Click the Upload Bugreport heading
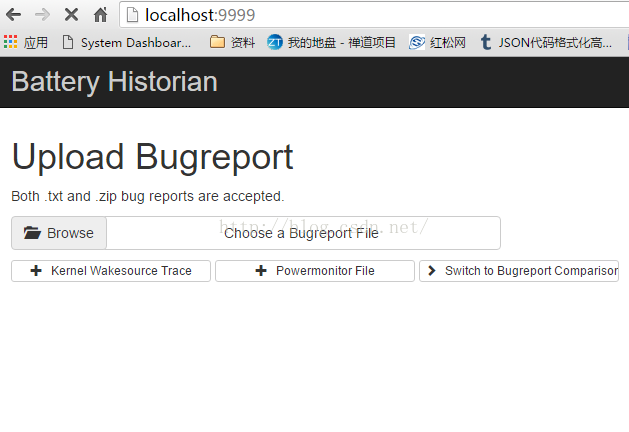Image resolution: width=629 pixels, height=432 pixels. pos(152,157)
